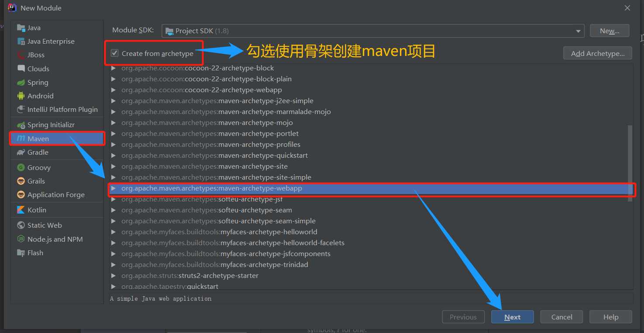Expand softeu-archetype-seam node
The width and height of the screenshot is (644, 333).
coord(114,210)
